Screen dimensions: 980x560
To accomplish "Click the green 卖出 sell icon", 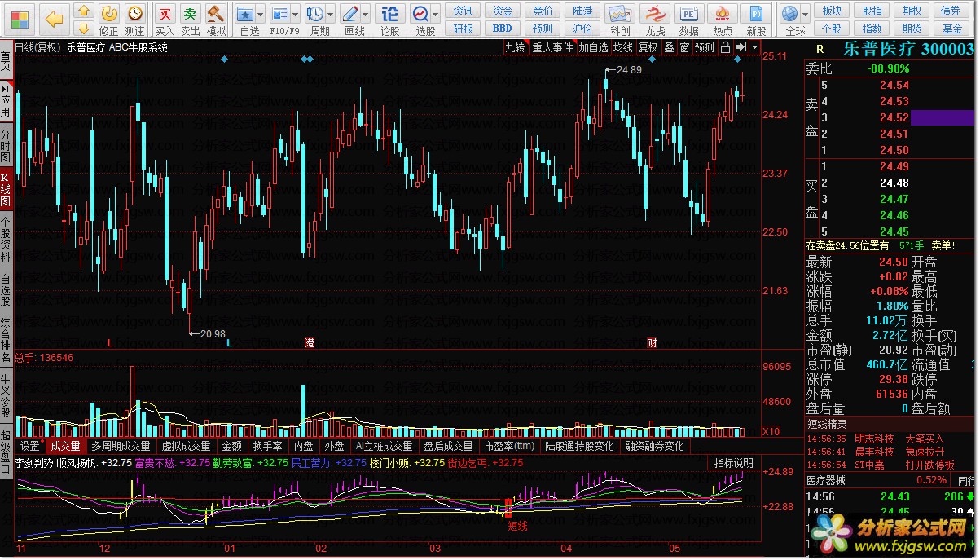I will tap(190, 14).
